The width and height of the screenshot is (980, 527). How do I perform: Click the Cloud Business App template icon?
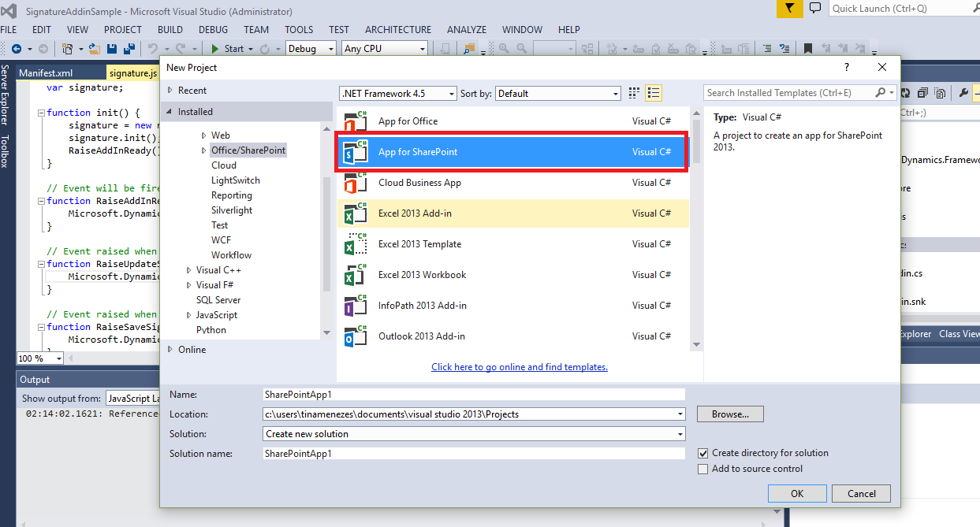(356, 183)
